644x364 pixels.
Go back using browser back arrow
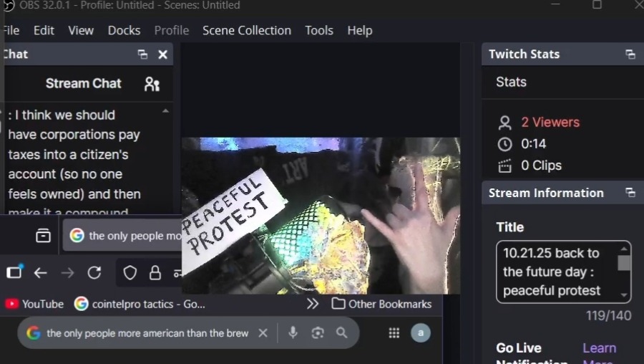coord(41,273)
